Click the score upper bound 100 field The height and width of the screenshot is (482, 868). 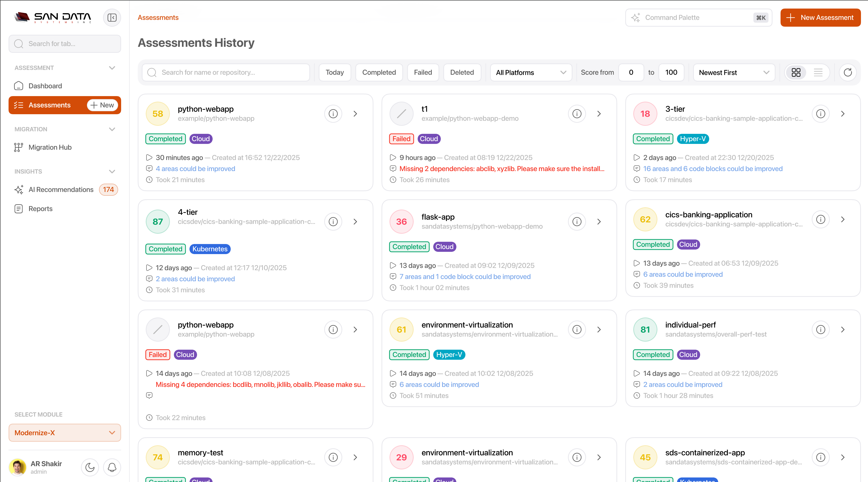[x=671, y=72]
